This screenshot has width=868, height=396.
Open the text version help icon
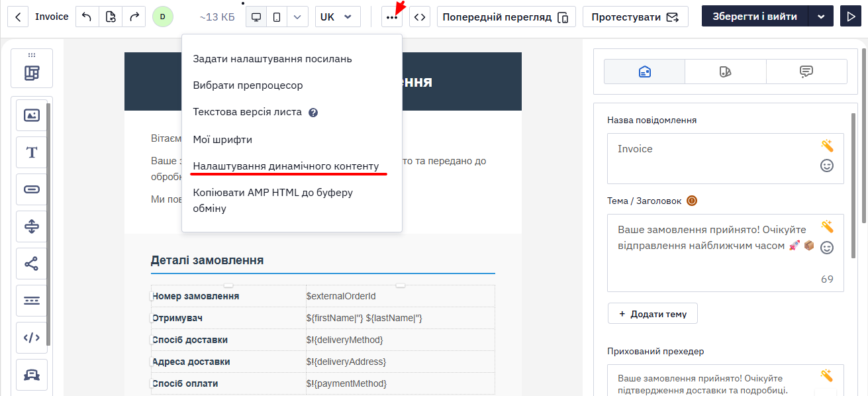pos(313,113)
